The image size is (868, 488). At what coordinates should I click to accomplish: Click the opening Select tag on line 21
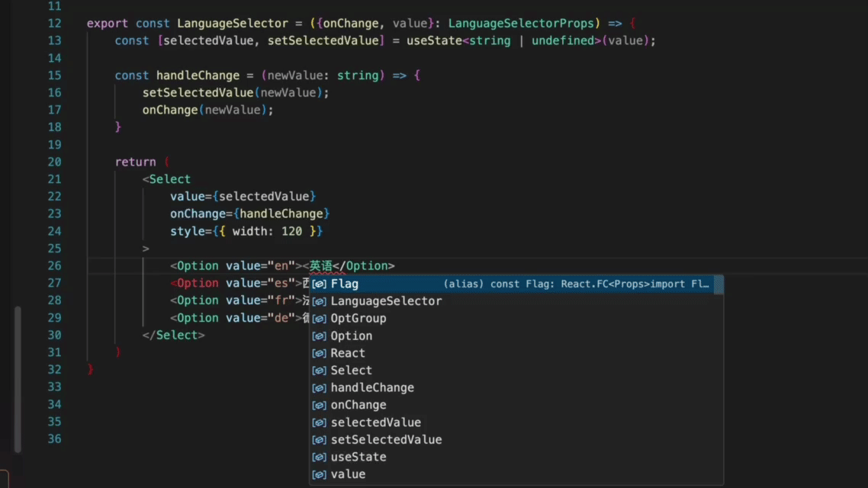point(166,179)
